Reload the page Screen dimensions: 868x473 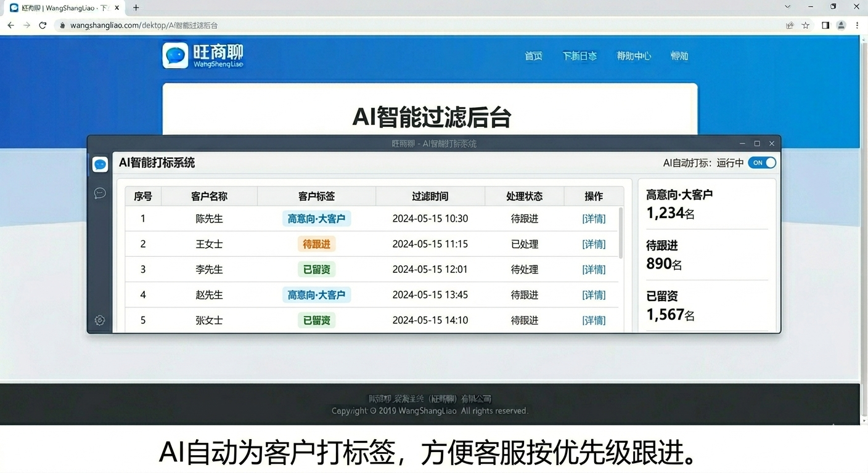pos(42,25)
